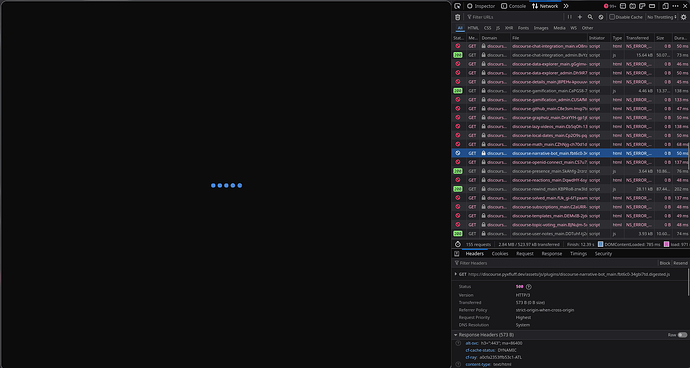690x368 pixels.
Task: Select the discourse-openid-connect_main request row
Action: coord(570,162)
